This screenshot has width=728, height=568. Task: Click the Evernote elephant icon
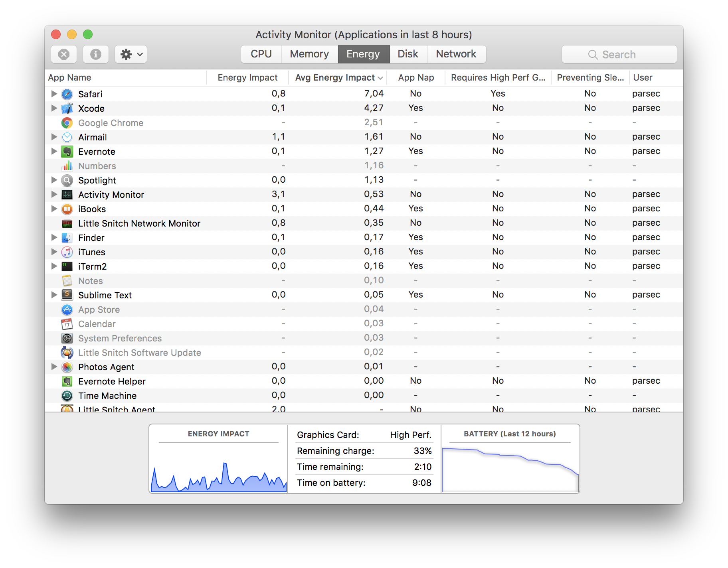click(67, 152)
